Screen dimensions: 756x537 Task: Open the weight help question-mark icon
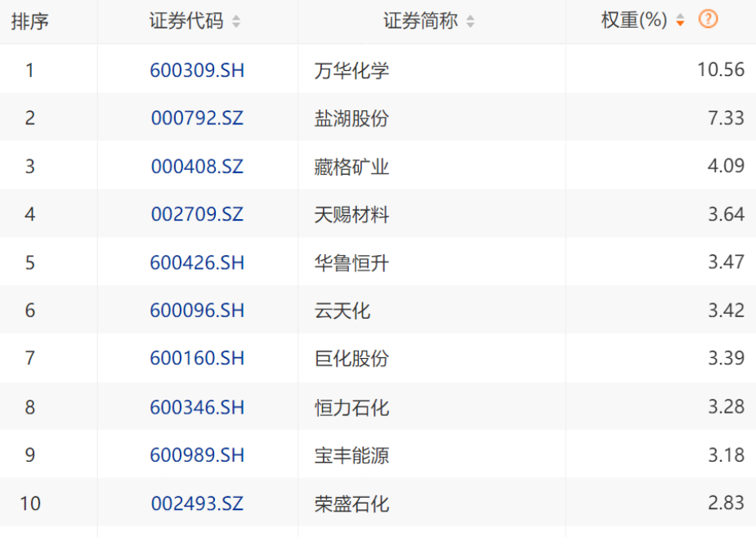(708, 20)
